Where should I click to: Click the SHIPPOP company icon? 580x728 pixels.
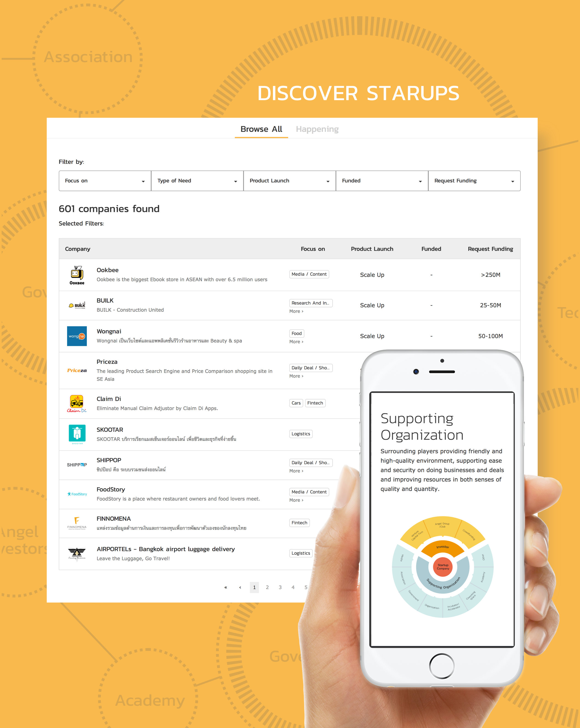[78, 464]
